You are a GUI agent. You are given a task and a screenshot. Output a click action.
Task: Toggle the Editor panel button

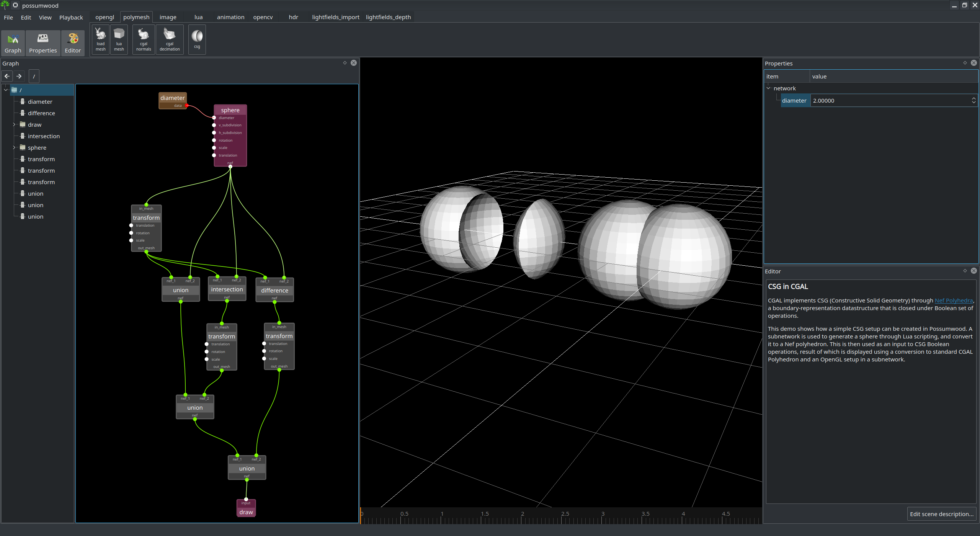pos(73,43)
